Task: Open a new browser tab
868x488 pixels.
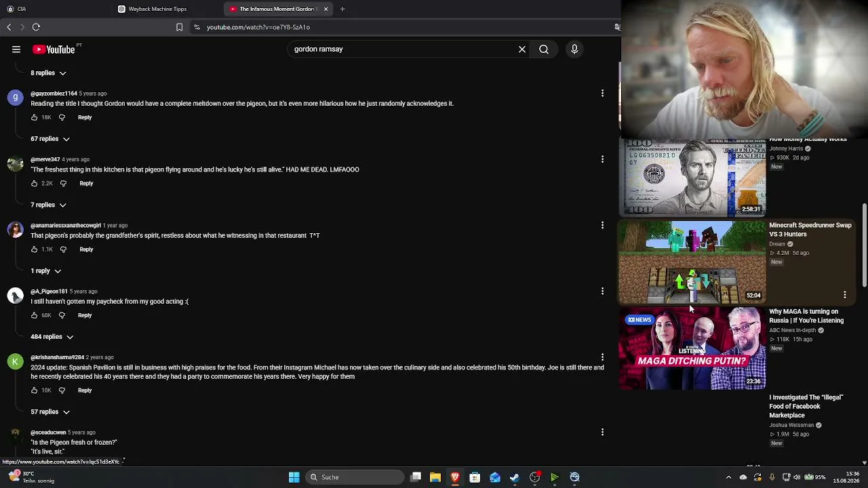Action: (x=342, y=9)
